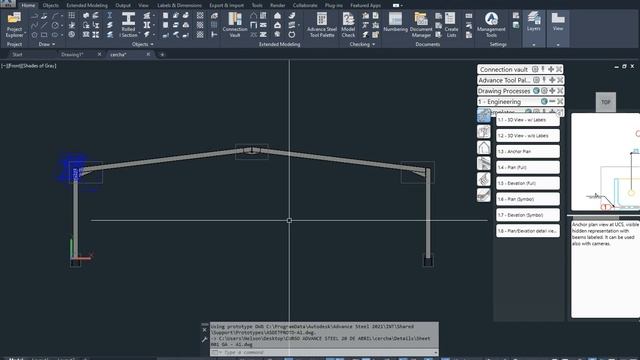Open the dropdown arrow under View panel
This screenshot has height=360, width=640.
pos(558,44)
